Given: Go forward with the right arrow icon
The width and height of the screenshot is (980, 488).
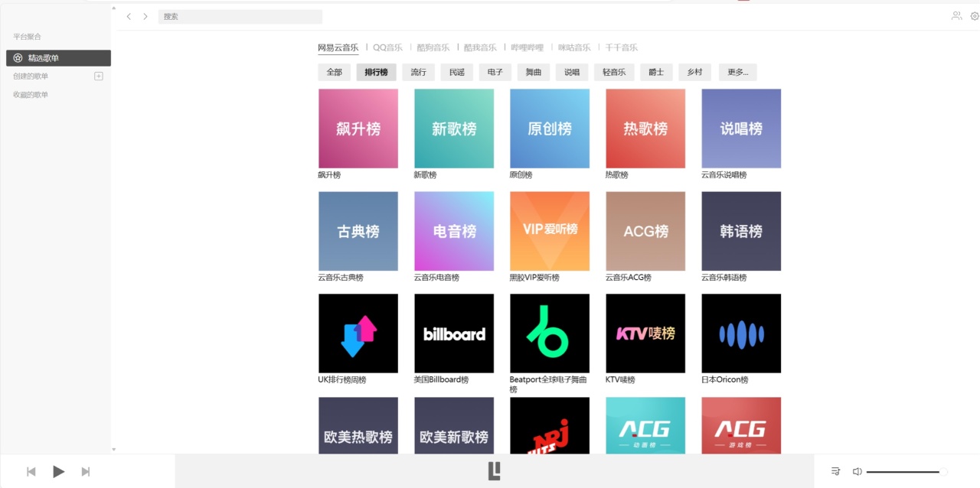Looking at the screenshot, I should pos(145,16).
